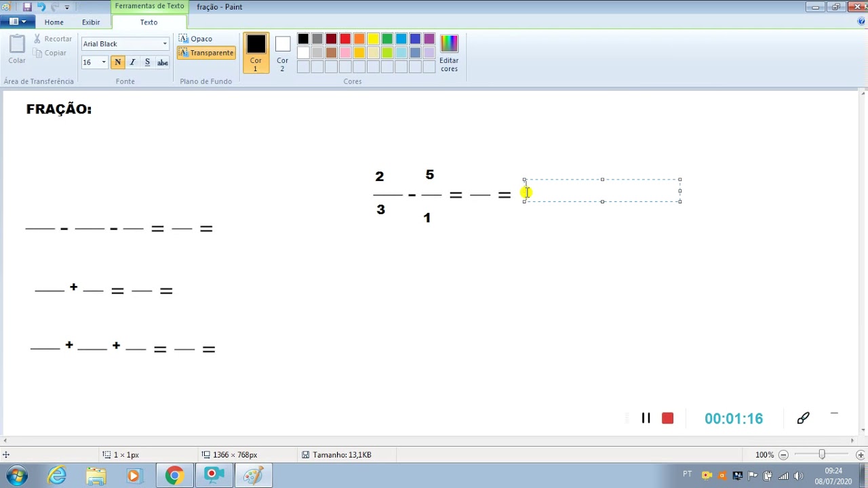Image resolution: width=868 pixels, height=488 pixels.
Task: Toggle italic text formatting
Action: [x=132, y=62]
